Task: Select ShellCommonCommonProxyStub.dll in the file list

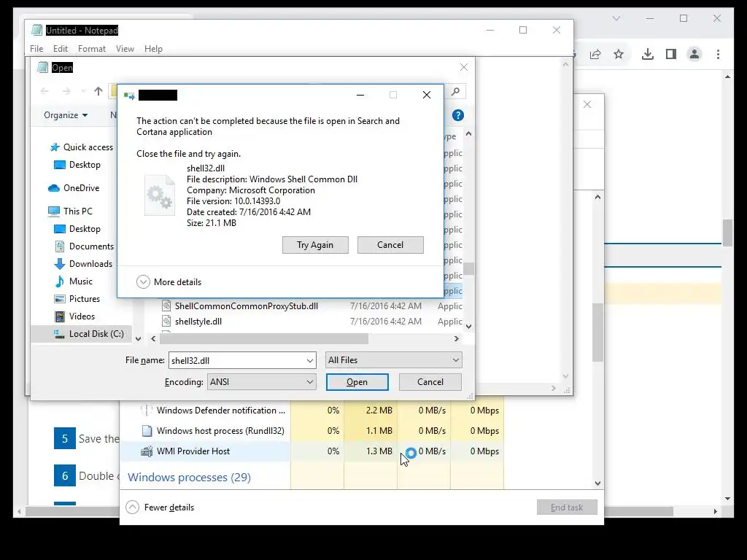Action: [247, 306]
